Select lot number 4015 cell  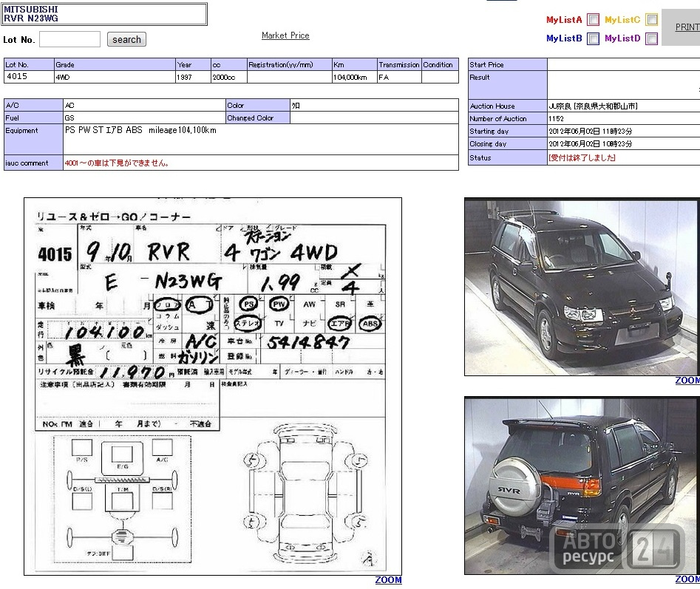coord(29,77)
